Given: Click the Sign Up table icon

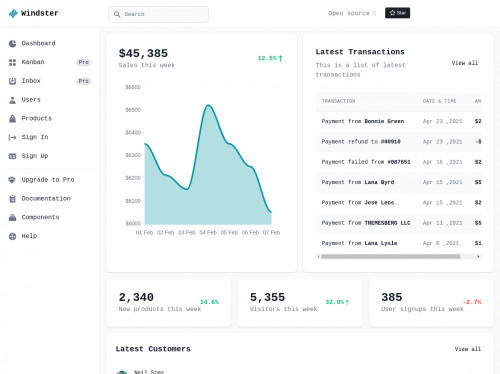Looking at the screenshot, I should coord(12,156).
